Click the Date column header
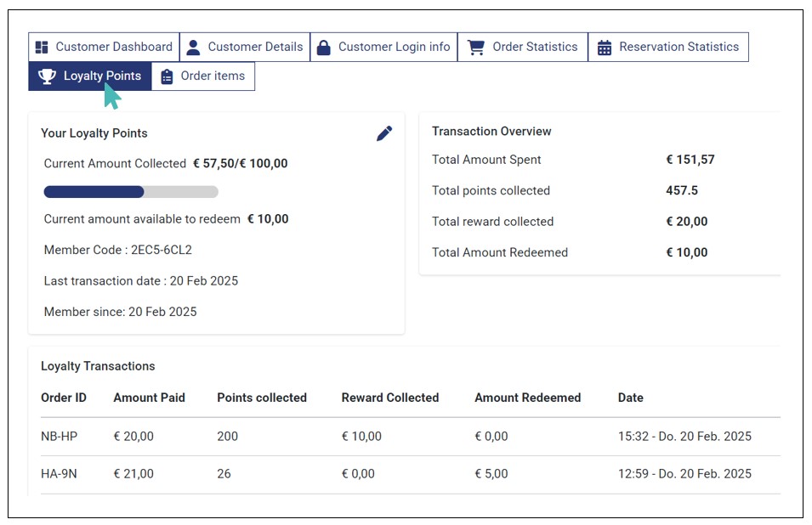This screenshot has height=525, width=812. [631, 398]
